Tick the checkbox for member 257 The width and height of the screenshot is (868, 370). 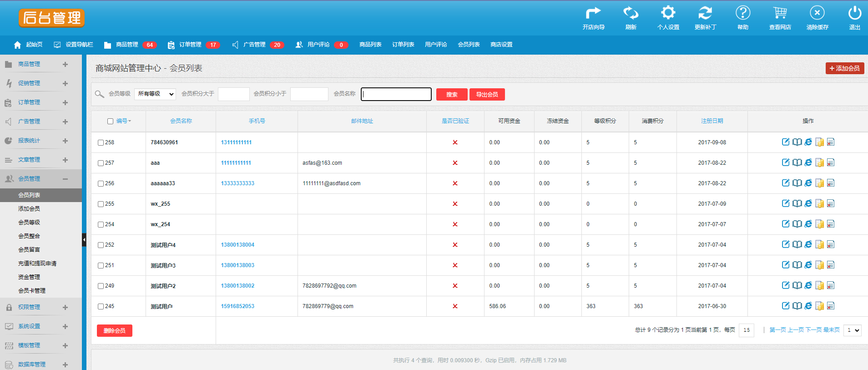coord(101,163)
